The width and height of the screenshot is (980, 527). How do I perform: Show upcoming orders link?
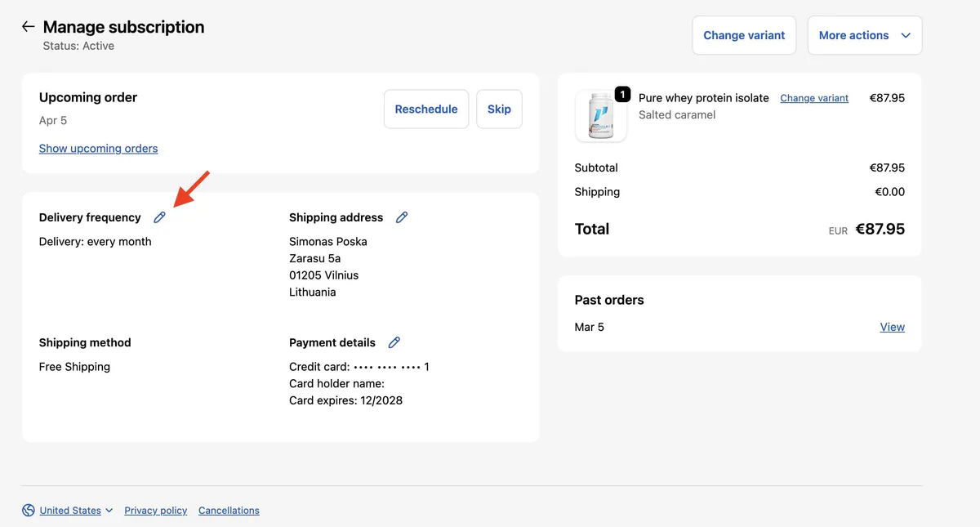[98, 149]
